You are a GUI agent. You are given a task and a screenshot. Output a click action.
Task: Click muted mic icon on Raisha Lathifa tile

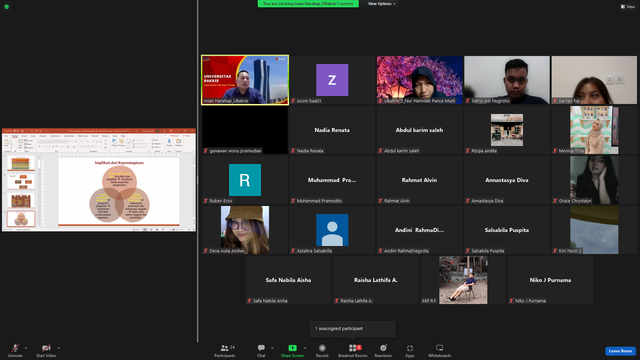pos(337,301)
